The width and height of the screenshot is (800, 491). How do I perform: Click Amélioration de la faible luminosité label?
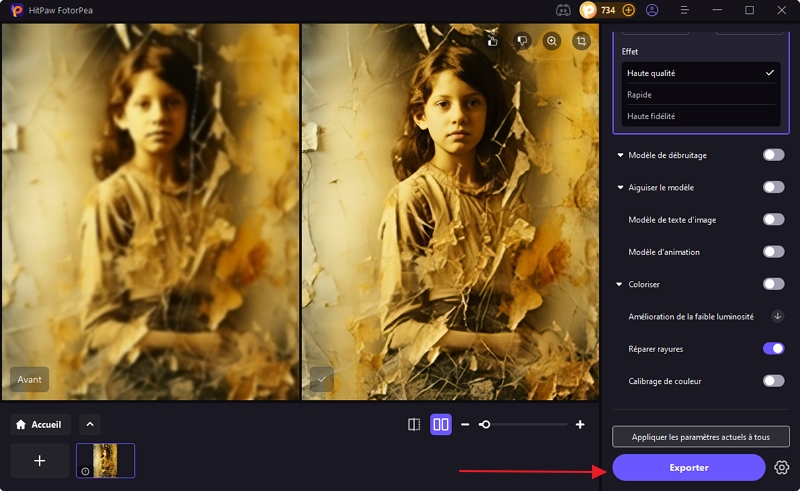click(691, 316)
